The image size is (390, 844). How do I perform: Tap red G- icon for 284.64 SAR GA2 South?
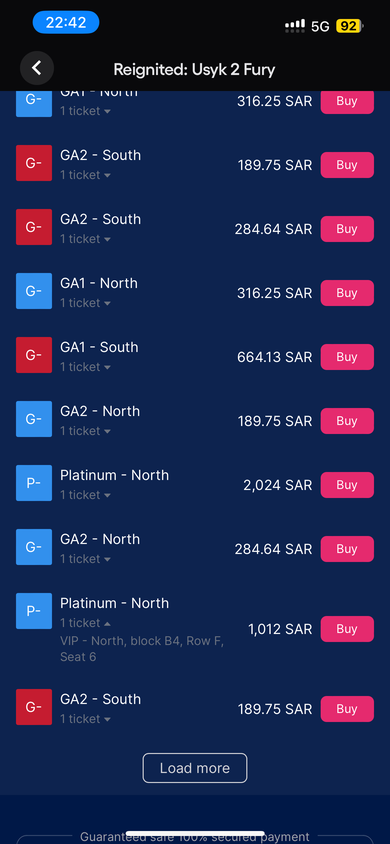coord(34,227)
